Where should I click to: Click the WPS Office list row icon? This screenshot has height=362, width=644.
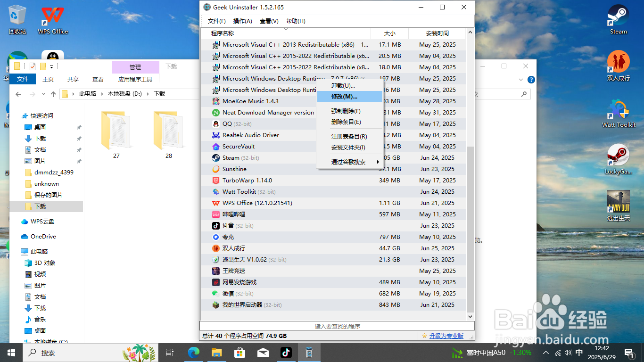[x=215, y=203]
